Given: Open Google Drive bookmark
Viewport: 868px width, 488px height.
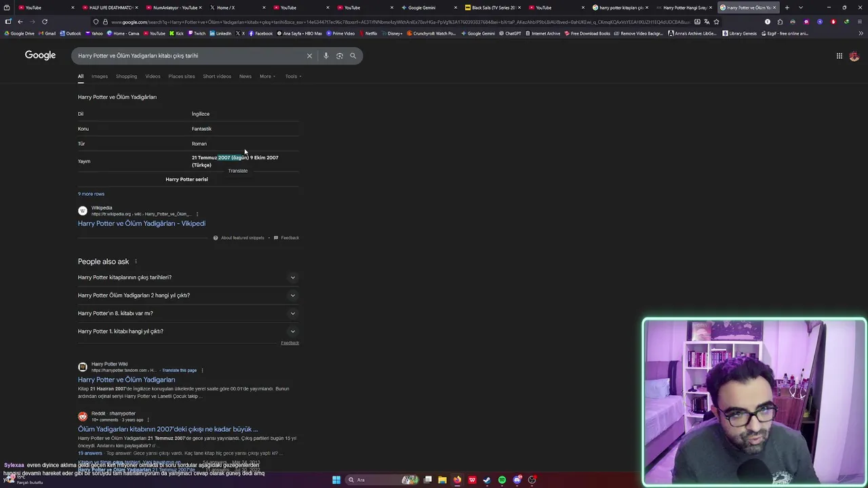Looking at the screenshot, I should click(x=19, y=33).
